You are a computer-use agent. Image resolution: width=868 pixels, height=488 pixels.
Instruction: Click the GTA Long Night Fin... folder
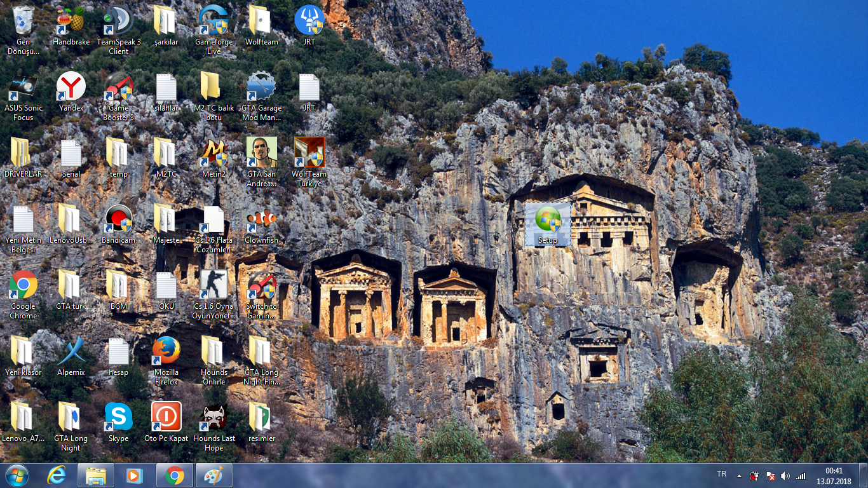261,361
